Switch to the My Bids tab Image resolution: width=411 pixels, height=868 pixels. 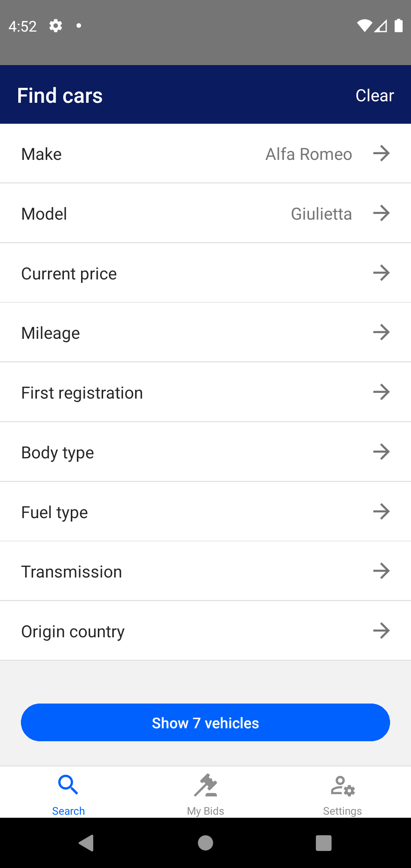click(205, 811)
